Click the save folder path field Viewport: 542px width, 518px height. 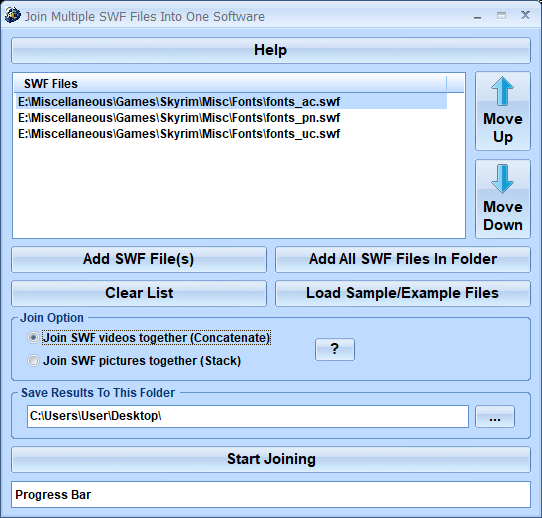click(x=248, y=416)
